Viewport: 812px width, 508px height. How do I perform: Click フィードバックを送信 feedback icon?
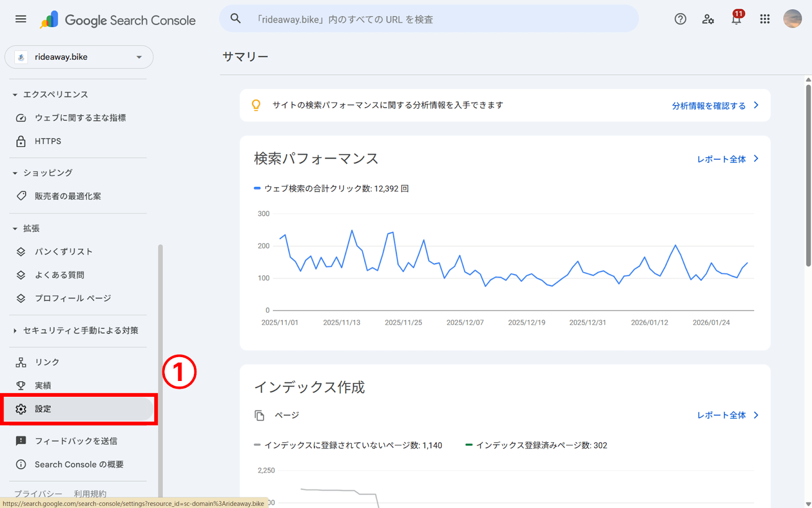21,440
